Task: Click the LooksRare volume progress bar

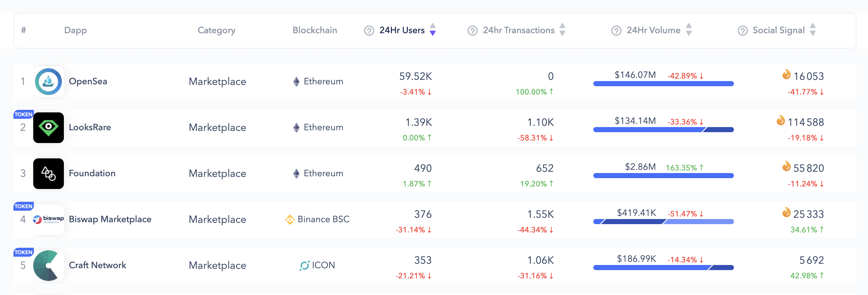Action: point(663,130)
